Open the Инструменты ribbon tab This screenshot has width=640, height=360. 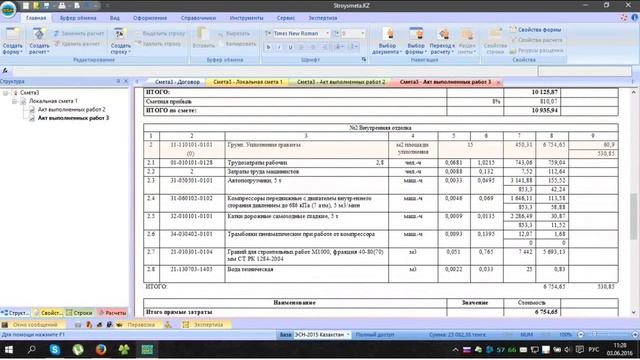click(247, 18)
